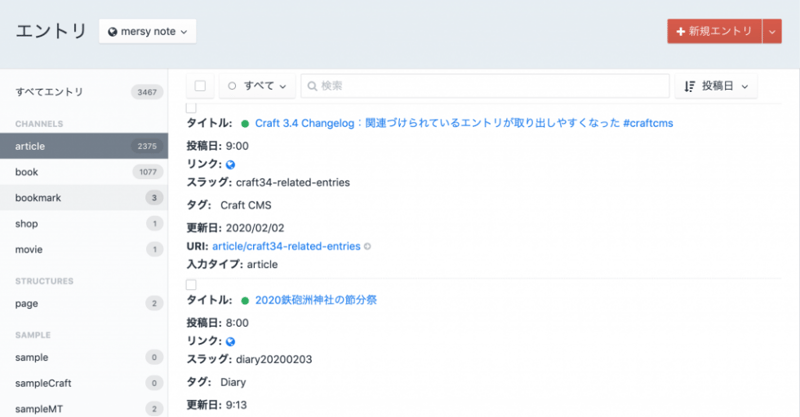
Task: Check the 2020鉄砲洲神社の節分祭 entry checkbox
Action: pos(191,285)
